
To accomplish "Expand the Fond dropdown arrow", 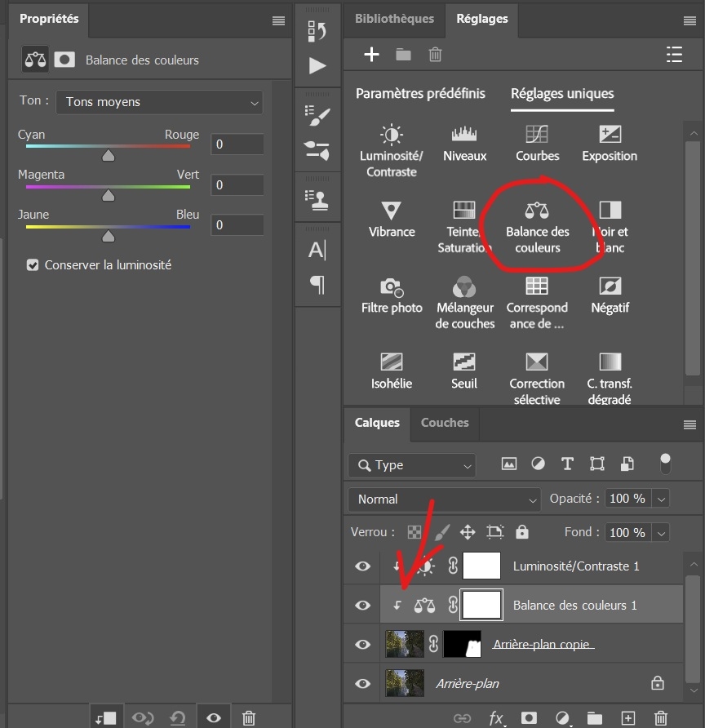I will coord(661,533).
